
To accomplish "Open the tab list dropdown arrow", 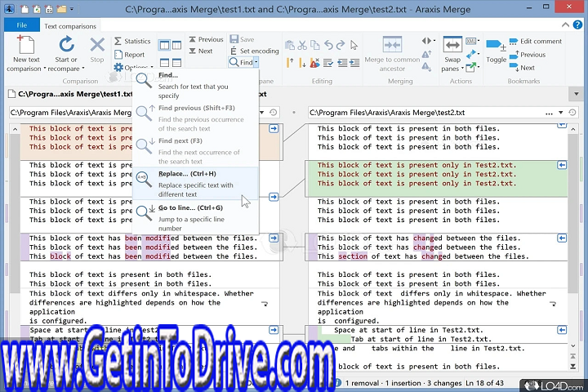I will (577, 94).
